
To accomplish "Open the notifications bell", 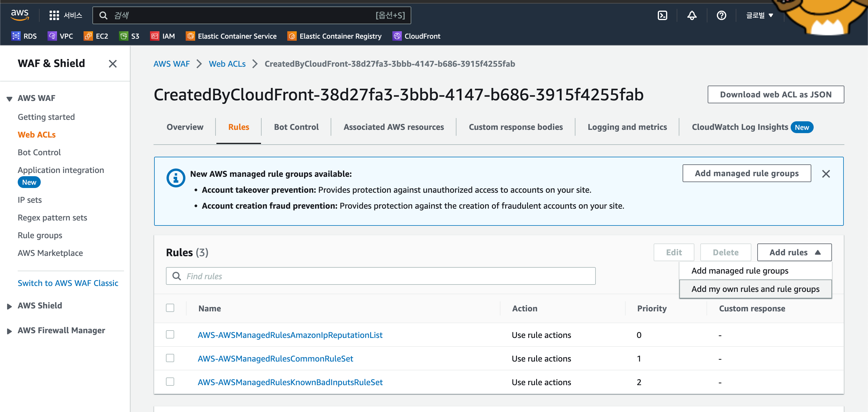I will (692, 16).
